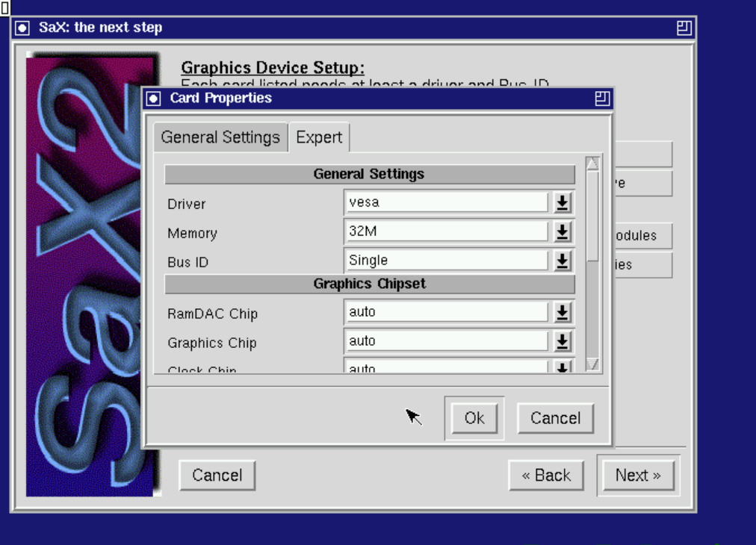Select the Expert tab

319,137
